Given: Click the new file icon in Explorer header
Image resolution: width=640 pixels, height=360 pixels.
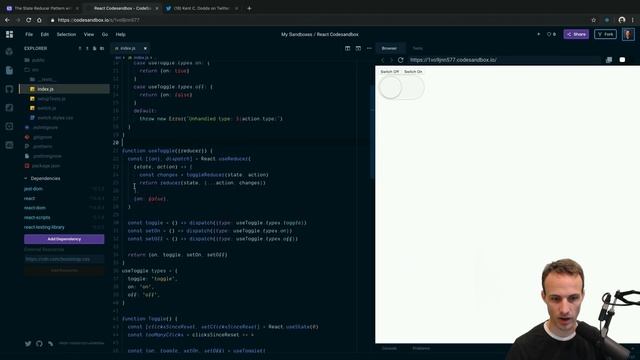Looking at the screenshot, I should click(94, 48).
